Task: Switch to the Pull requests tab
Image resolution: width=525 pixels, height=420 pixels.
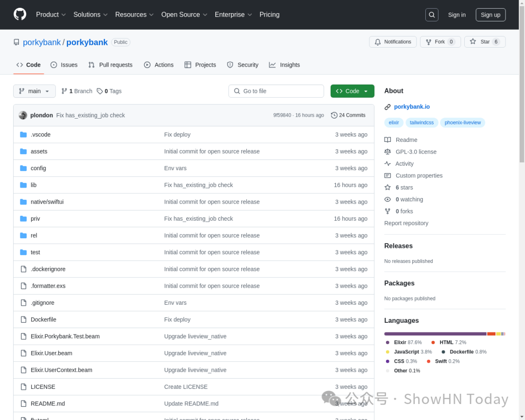Action: point(110,65)
